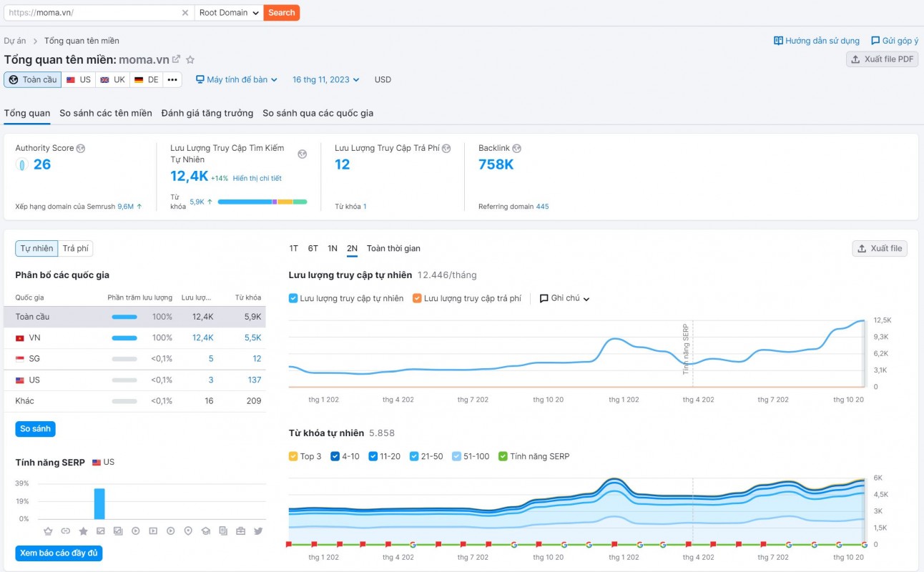Toggle the 51-100 keywords checkbox

[x=456, y=456]
